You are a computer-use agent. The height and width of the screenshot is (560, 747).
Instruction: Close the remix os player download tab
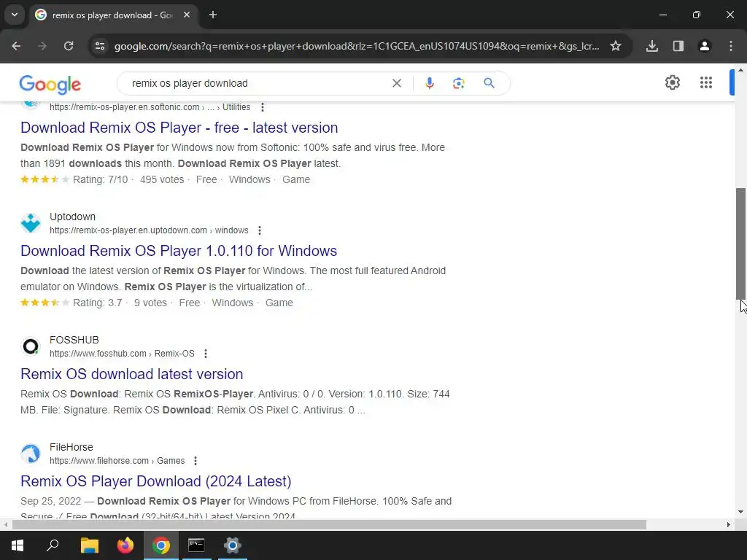pos(187,15)
